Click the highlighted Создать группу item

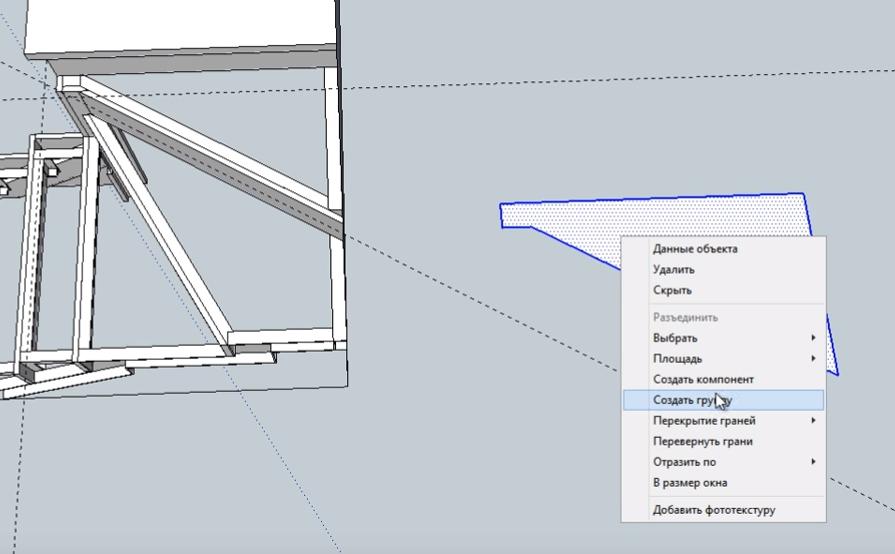[692, 400]
